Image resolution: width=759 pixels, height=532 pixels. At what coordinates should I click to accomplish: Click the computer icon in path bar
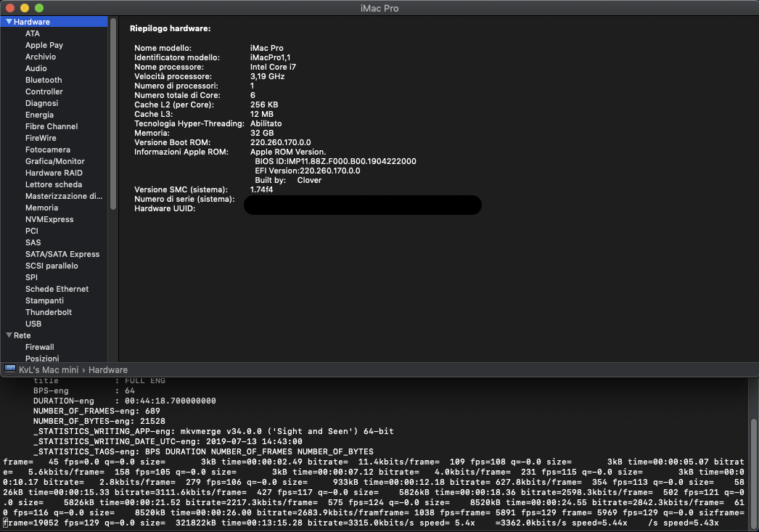(9, 369)
